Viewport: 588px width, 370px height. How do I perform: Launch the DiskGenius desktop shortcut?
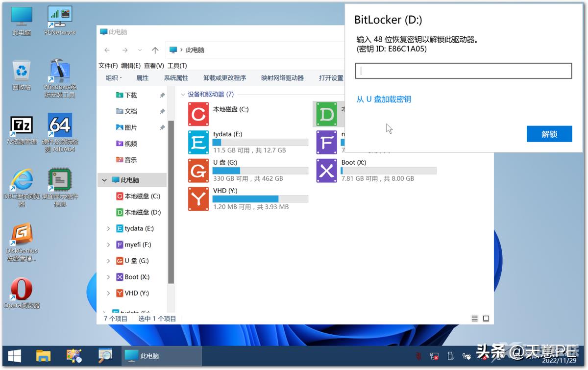pos(22,243)
